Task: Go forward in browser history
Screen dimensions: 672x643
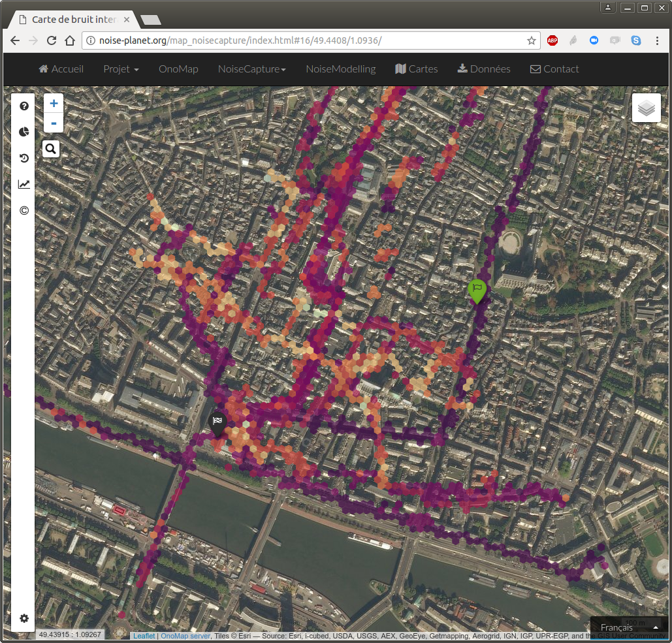Action: pyautogui.click(x=33, y=40)
